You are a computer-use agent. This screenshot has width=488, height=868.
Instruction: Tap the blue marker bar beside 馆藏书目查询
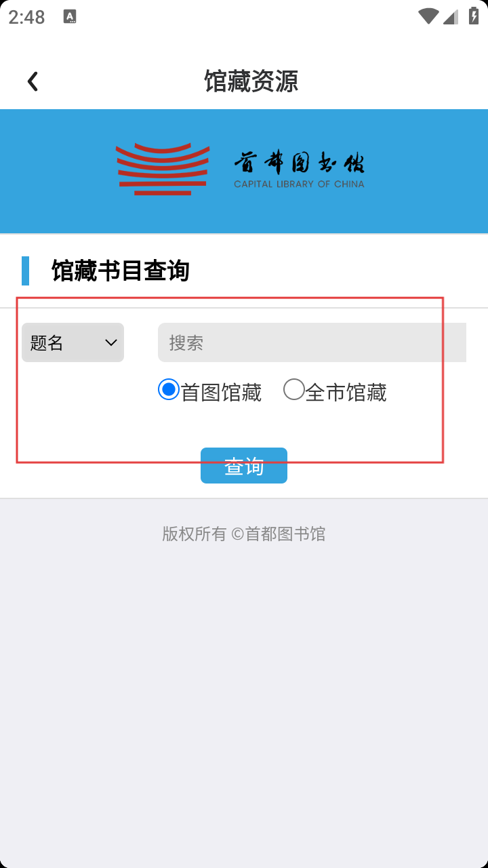tap(26, 271)
